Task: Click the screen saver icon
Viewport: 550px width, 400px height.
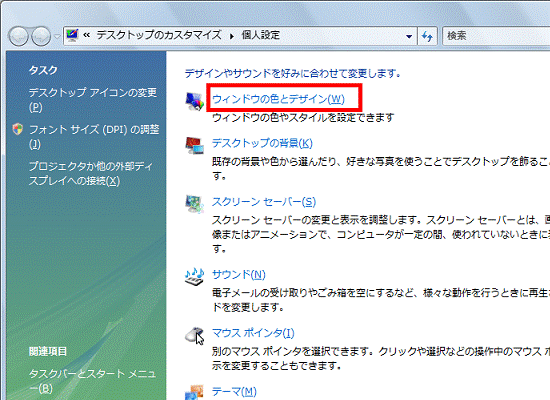Action: (x=194, y=204)
